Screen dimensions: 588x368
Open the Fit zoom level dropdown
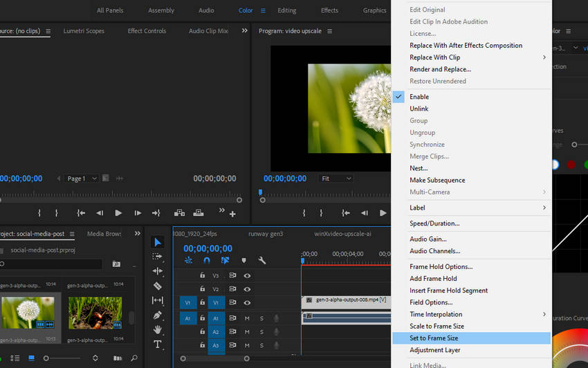336,178
